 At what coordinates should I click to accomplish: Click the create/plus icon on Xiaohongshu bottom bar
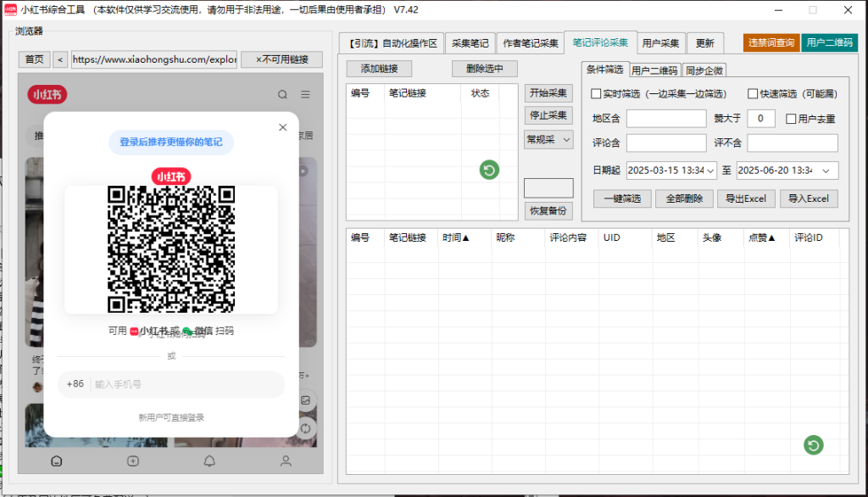132,461
